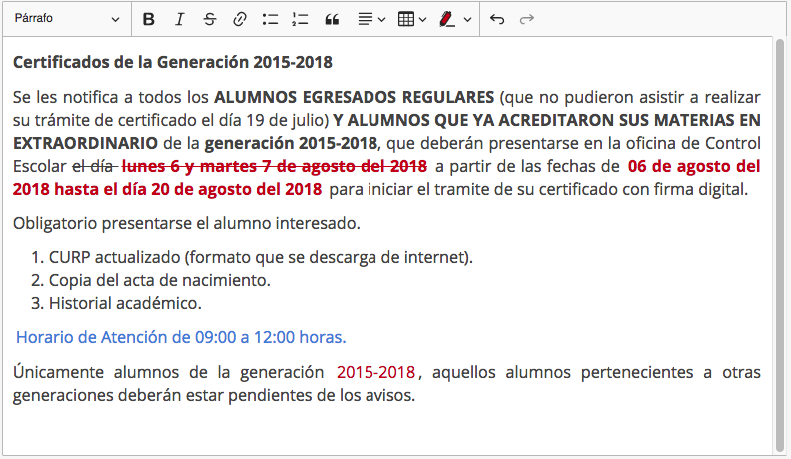Viewport: 791px width, 459px height.
Task: Click the insert link icon
Action: point(239,19)
